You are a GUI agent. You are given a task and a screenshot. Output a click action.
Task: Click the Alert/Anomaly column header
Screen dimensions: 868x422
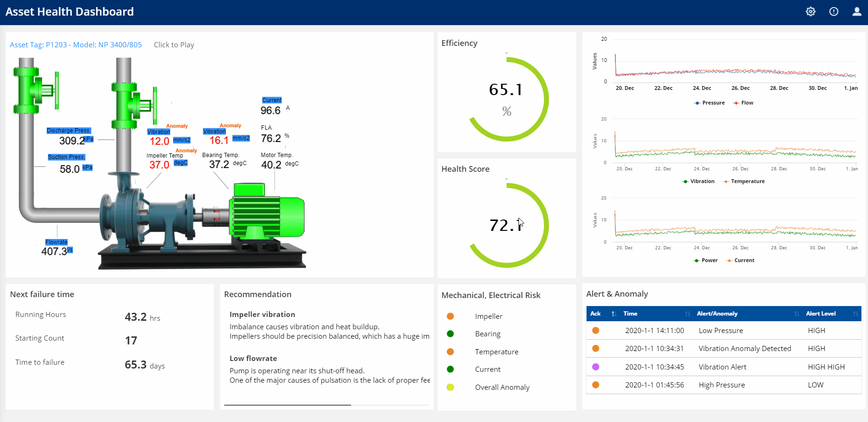tap(717, 314)
